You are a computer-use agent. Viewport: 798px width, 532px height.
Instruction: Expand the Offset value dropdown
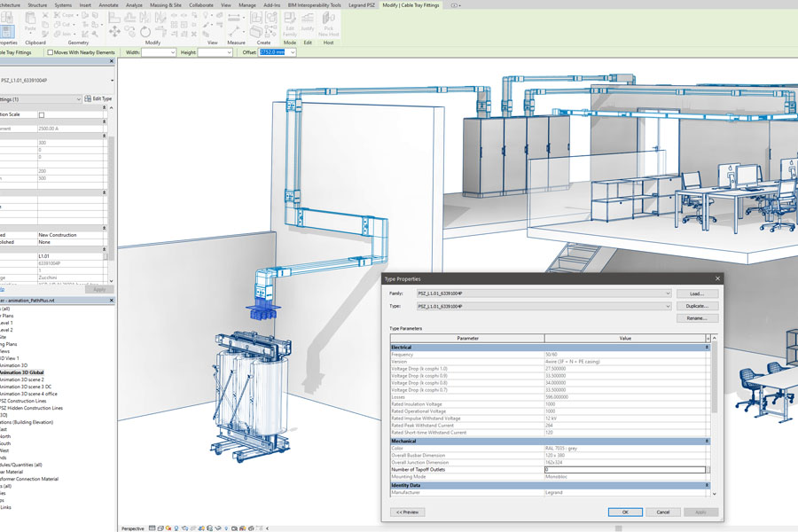[x=293, y=52]
